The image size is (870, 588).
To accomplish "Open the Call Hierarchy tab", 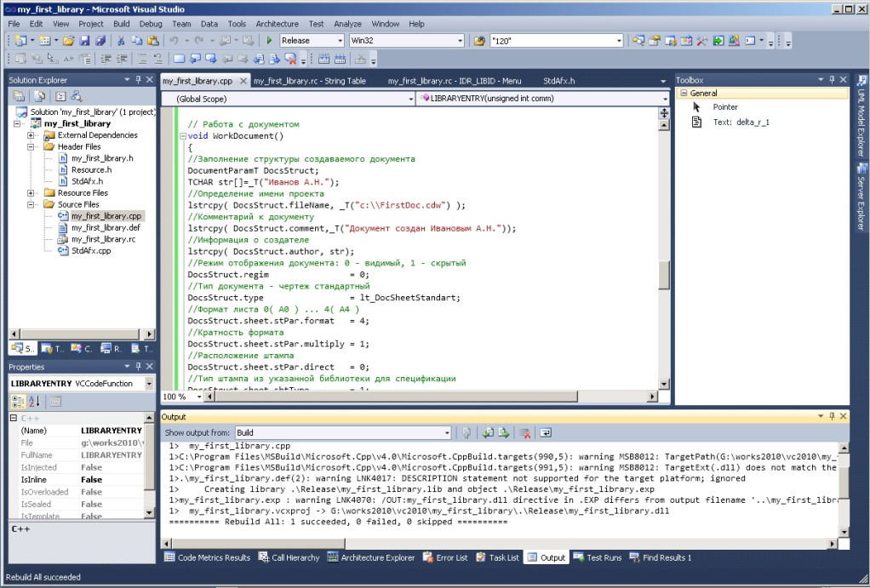I will (289, 557).
